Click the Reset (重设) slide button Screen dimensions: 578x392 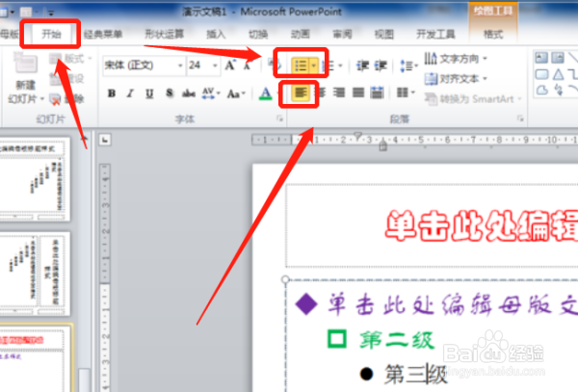(66, 78)
